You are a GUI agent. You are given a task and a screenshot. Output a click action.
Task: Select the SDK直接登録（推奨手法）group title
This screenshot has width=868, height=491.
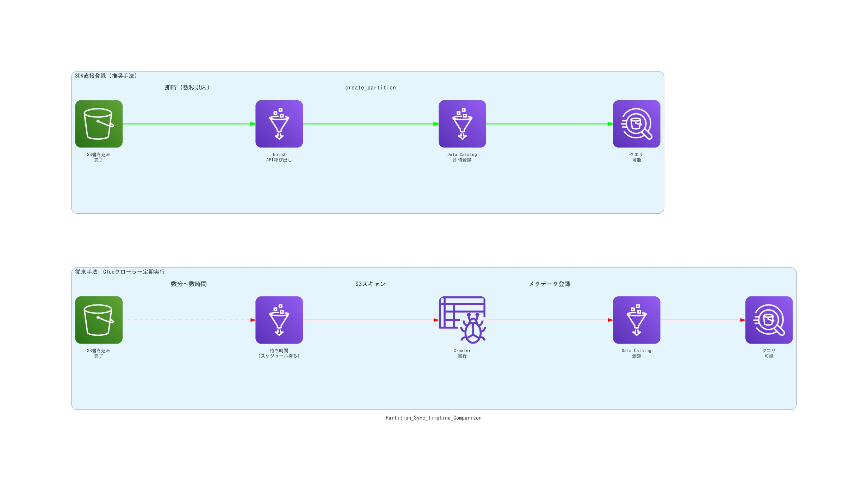click(106, 76)
